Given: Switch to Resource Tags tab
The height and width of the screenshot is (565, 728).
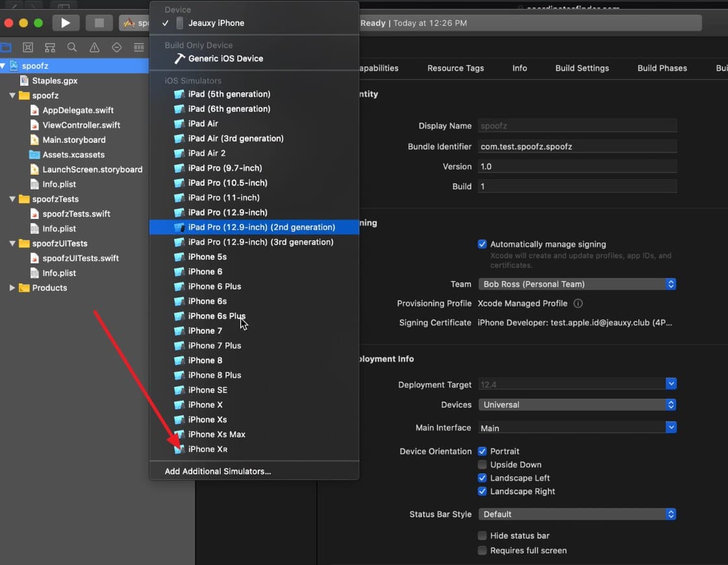Looking at the screenshot, I should (x=455, y=68).
